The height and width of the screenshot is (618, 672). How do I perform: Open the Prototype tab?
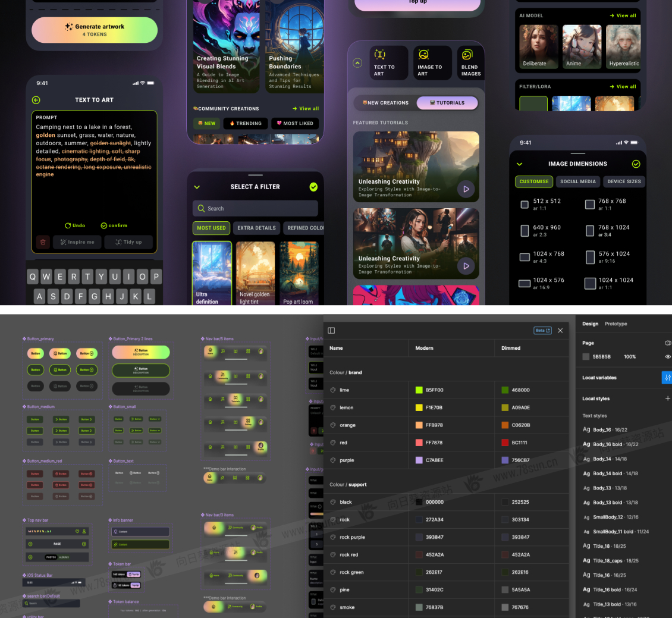pos(616,324)
